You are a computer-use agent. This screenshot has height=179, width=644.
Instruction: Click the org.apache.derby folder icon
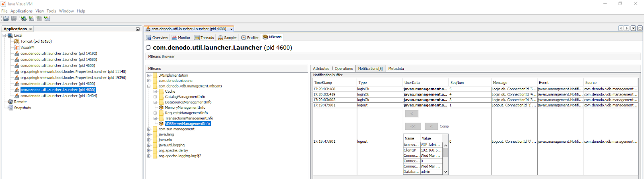point(155,151)
